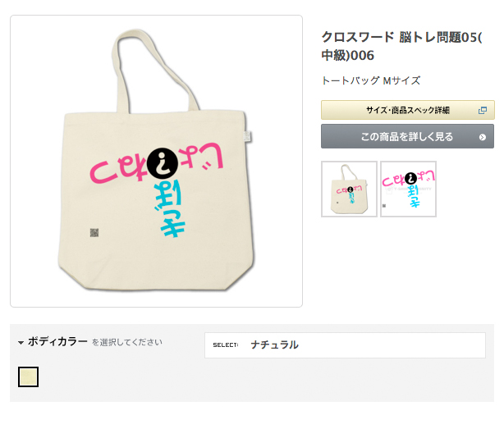This screenshot has height=429, width=504.
Task: Collapse the ボディカラー section triangle
Action: pos(21,343)
